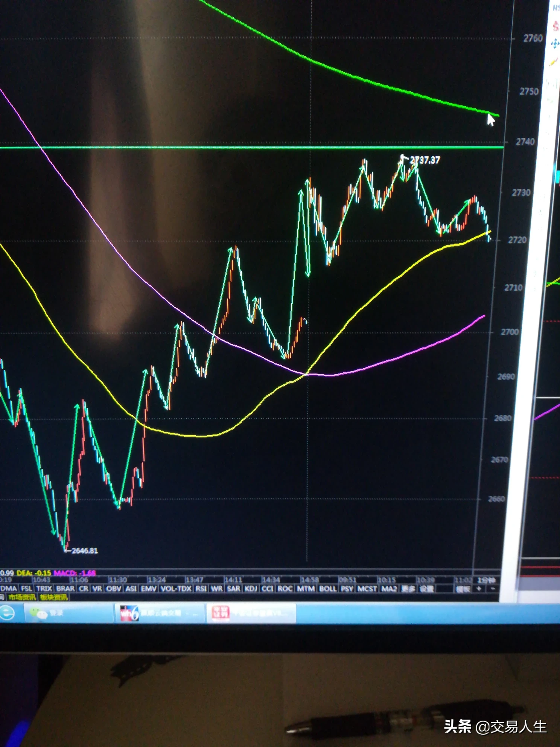Click the 2710 price axis label

point(514,288)
